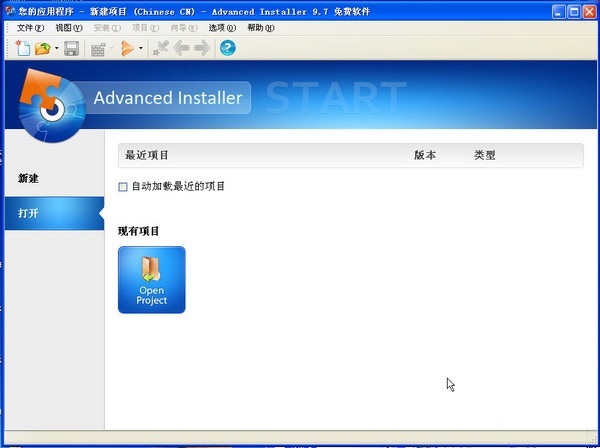Toggle the 自动加载最近的项目 checkbox
600x448 pixels.
(x=122, y=187)
